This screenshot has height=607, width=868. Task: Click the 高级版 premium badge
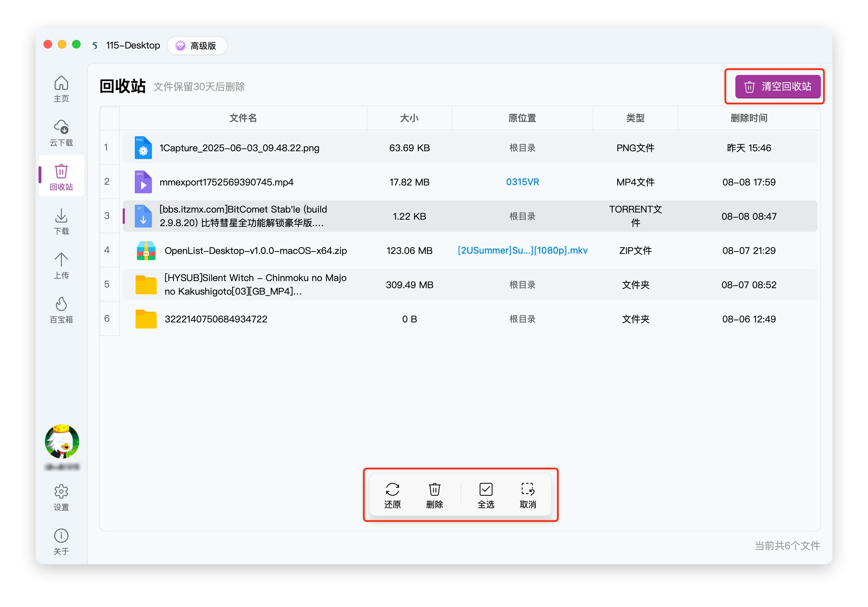pyautogui.click(x=197, y=46)
